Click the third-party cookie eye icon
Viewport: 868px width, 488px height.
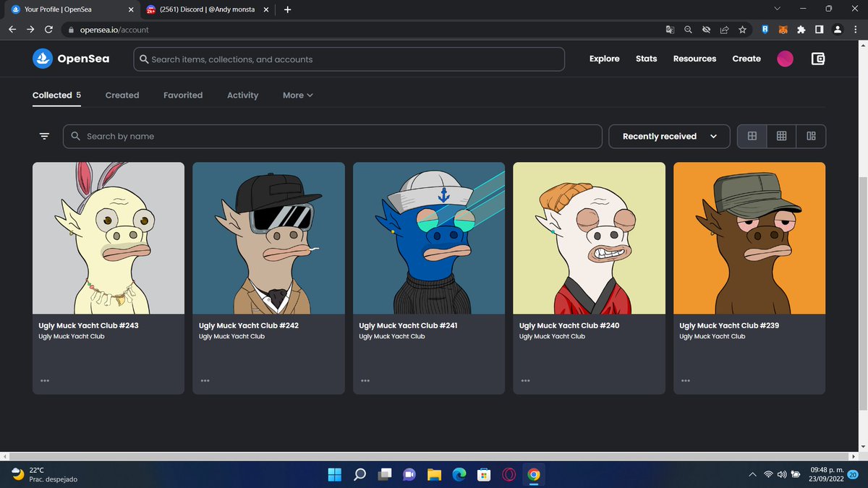[706, 30]
